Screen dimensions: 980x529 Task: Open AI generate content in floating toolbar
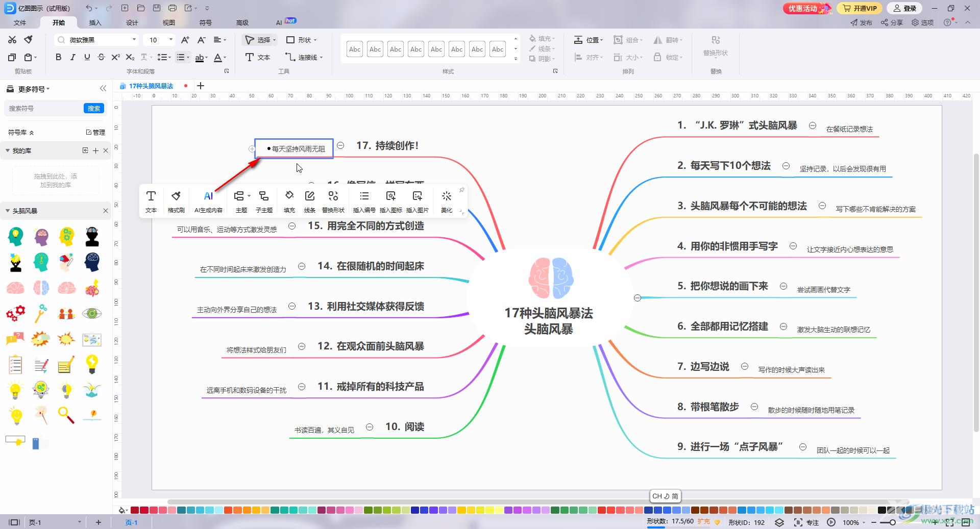point(208,201)
